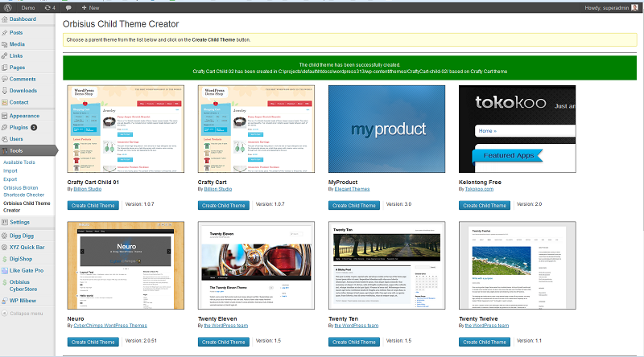Open Elegant Themes author link
This screenshot has width=644, height=357.
(352, 189)
